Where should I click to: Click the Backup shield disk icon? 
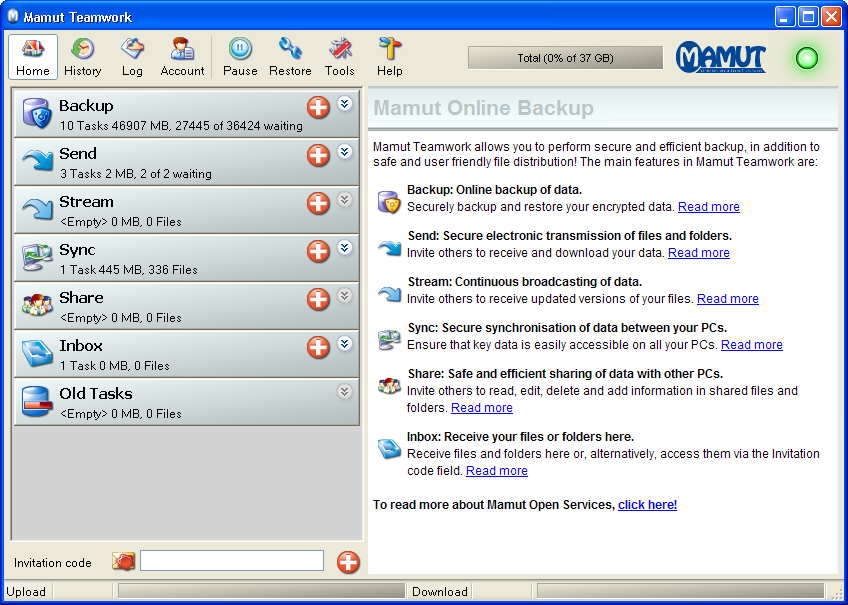37,114
